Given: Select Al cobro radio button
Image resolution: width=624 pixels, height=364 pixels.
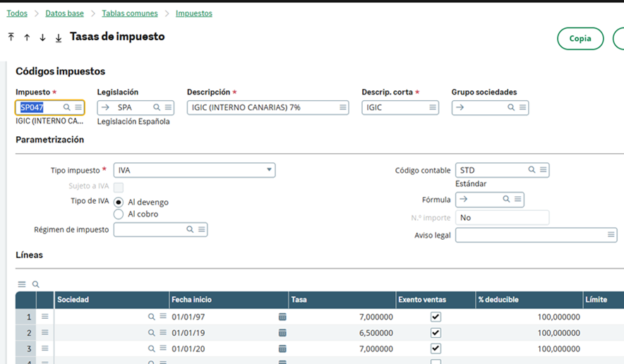Looking at the screenshot, I should pos(119,214).
